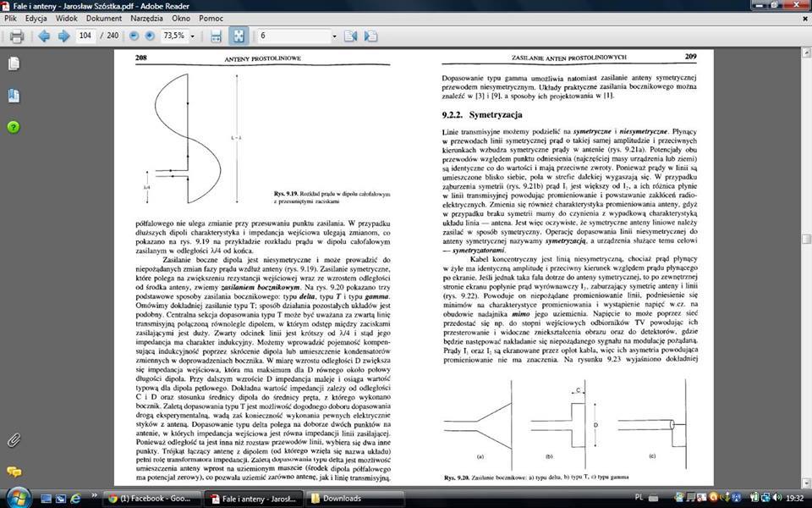
Task: Click the heading 9.2.2. Symetryzacja
Action: pyautogui.click(x=482, y=114)
